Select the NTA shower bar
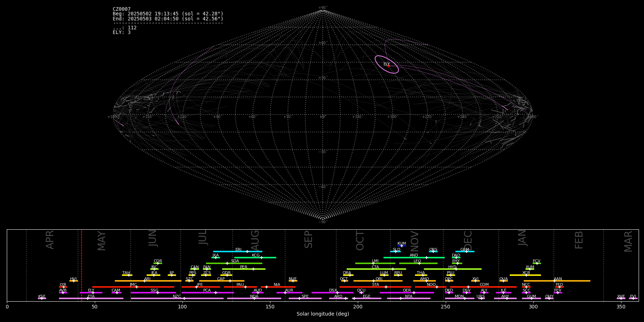The height and width of the screenshot is (322, 644). point(409,298)
